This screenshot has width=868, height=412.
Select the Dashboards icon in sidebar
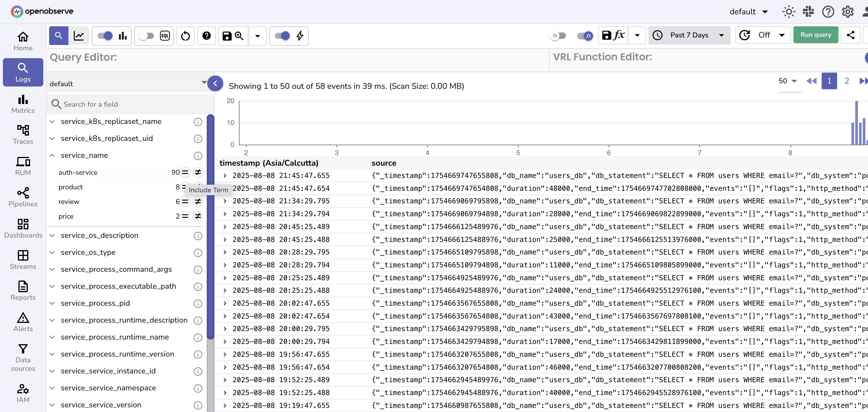(x=23, y=228)
